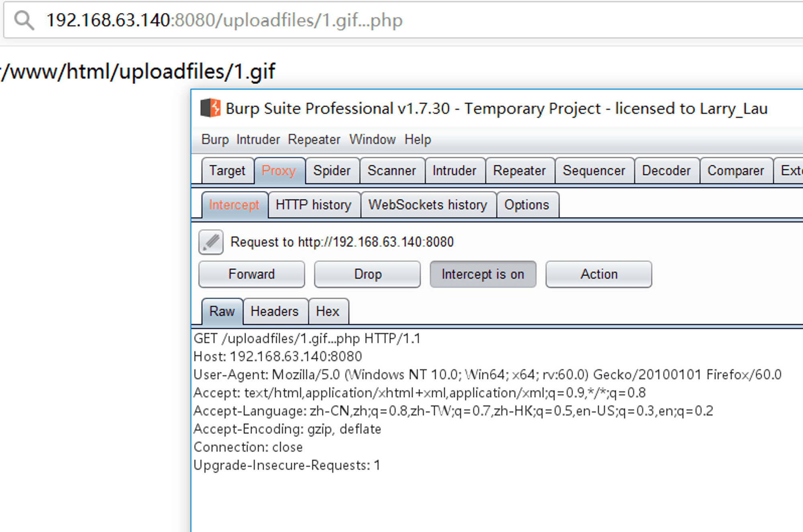Viewport: 803px width, 532px height.
Task: Select the Raw request view tab
Action: pos(222,311)
